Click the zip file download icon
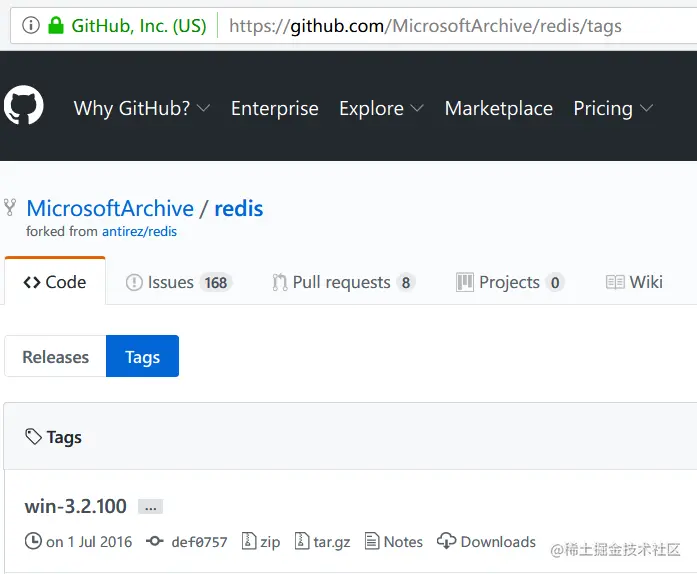The width and height of the screenshot is (697, 574). click(x=249, y=541)
